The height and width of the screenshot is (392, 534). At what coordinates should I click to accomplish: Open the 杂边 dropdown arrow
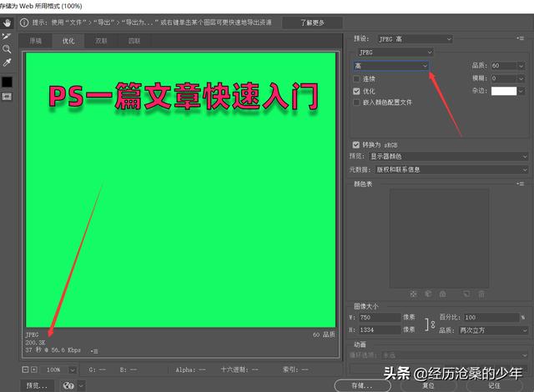pos(521,91)
